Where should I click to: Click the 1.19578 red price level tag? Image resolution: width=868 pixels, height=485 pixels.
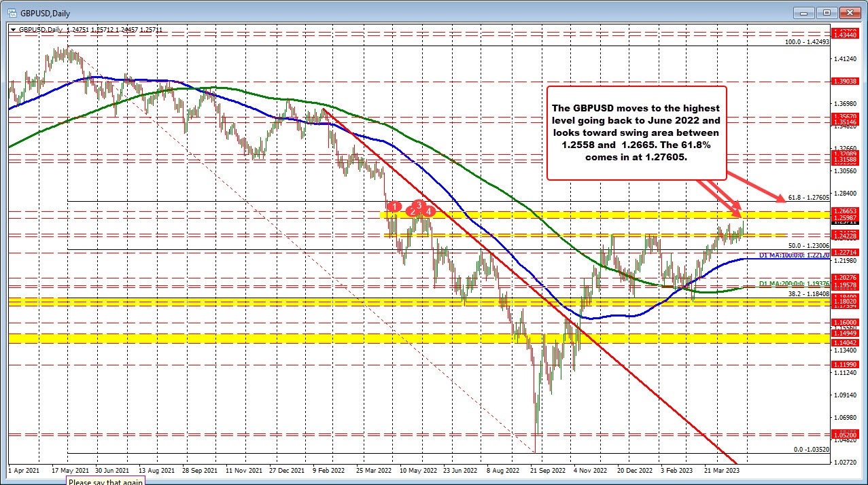(846, 285)
